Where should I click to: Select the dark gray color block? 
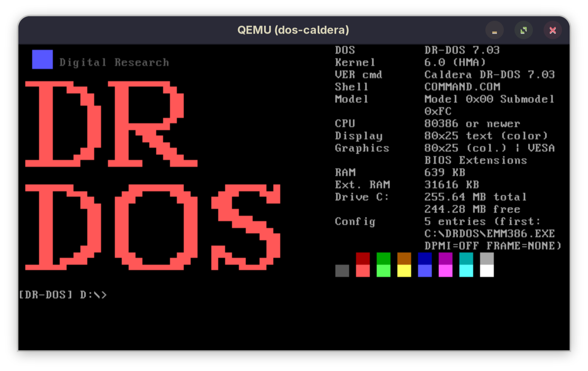[342, 271]
